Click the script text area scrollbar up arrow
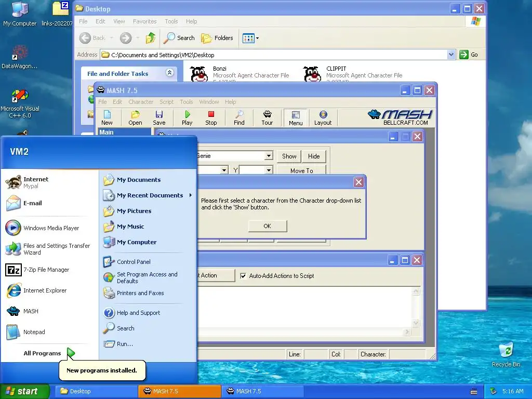532x399 pixels. coord(416,291)
